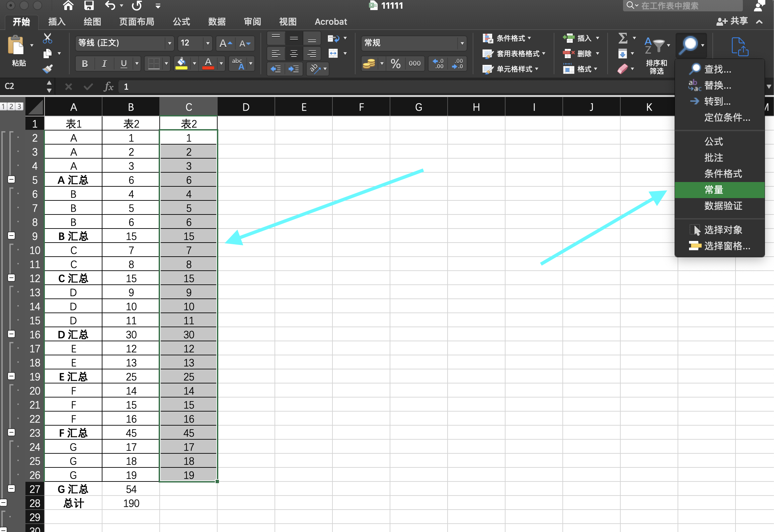The image size is (774, 532).
Task: Click the share/export file icon
Action: click(x=740, y=46)
